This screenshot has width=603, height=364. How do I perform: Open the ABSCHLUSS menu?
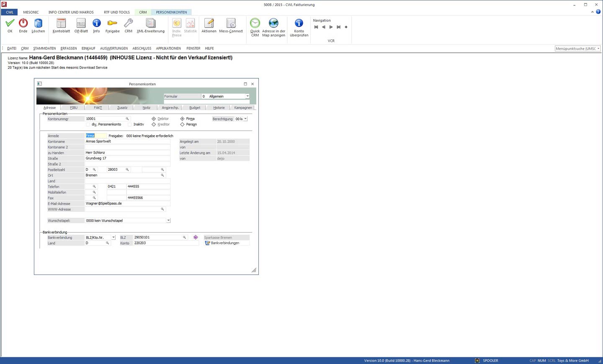[142, 49]
